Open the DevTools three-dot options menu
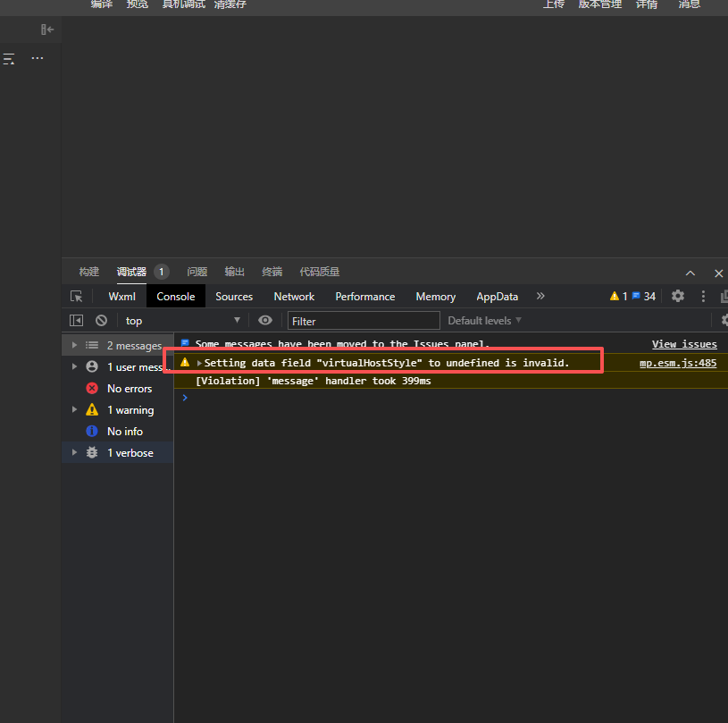The image size is (728, 723). tap(703, 296)
